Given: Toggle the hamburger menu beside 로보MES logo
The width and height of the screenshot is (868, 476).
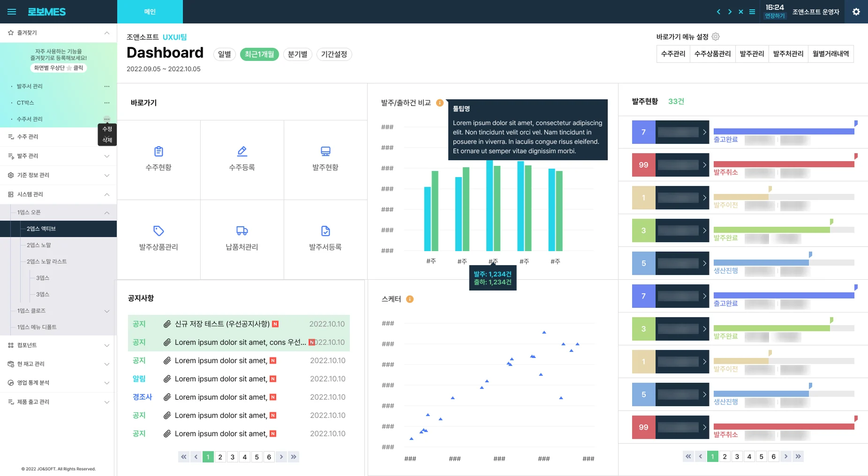Looking at the screenshot, I should pyautogui.click(x=12, y=12).
